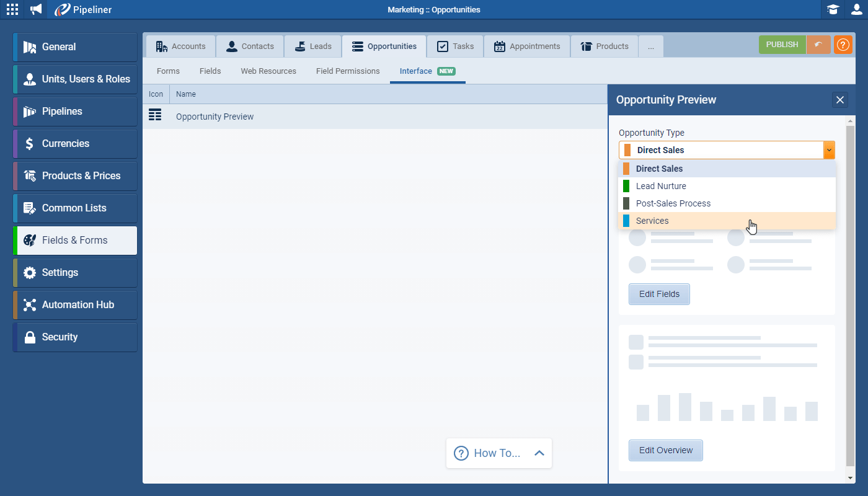
Task: Click the orange swatch beside Direct Sales
Action: (626, 149)
